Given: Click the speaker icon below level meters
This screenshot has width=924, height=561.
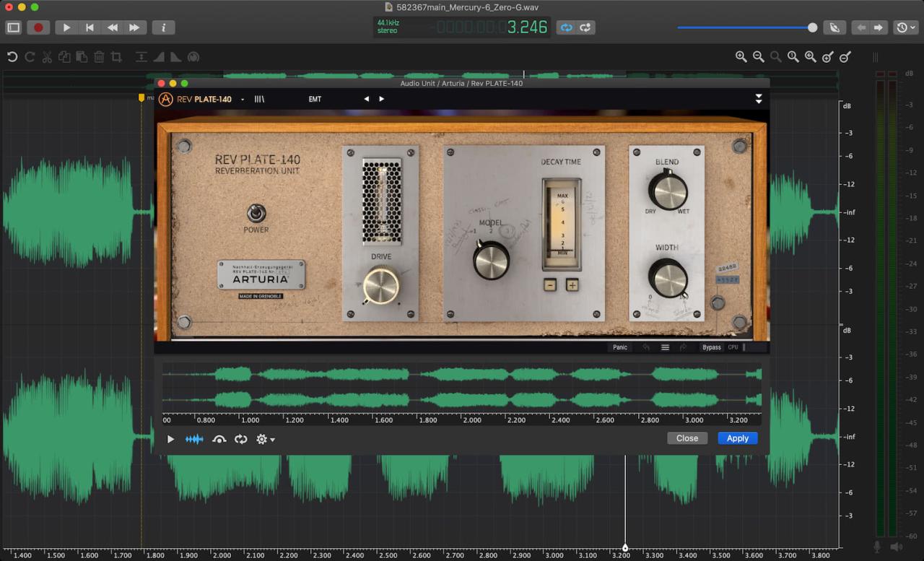Looking at the screenshot, I should [896, 547].
